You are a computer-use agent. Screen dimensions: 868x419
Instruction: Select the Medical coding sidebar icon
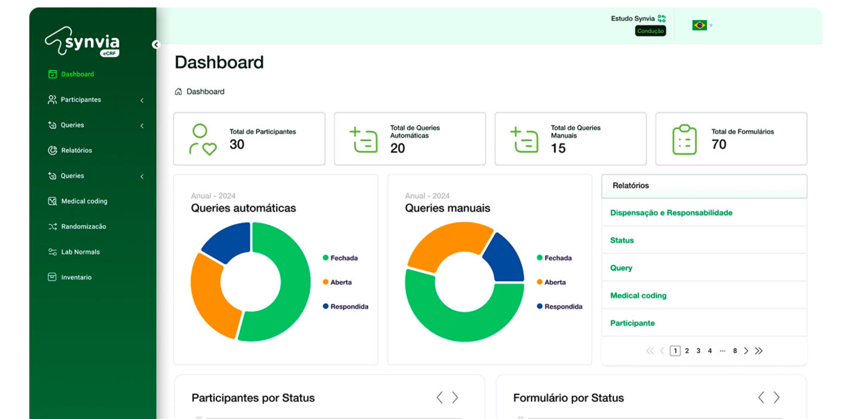click(x=51, y=201)
